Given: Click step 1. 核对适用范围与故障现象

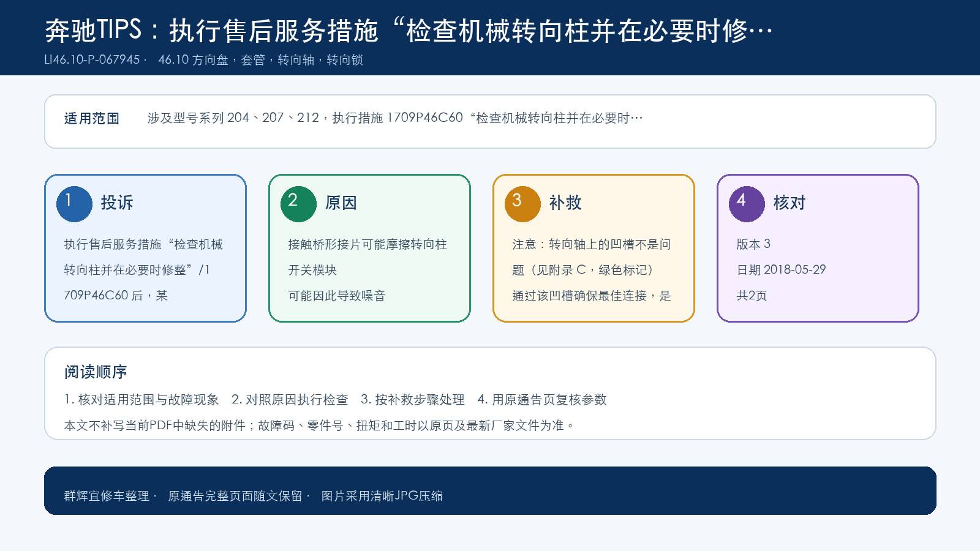Looking at the screenshot, I should 141,400.
